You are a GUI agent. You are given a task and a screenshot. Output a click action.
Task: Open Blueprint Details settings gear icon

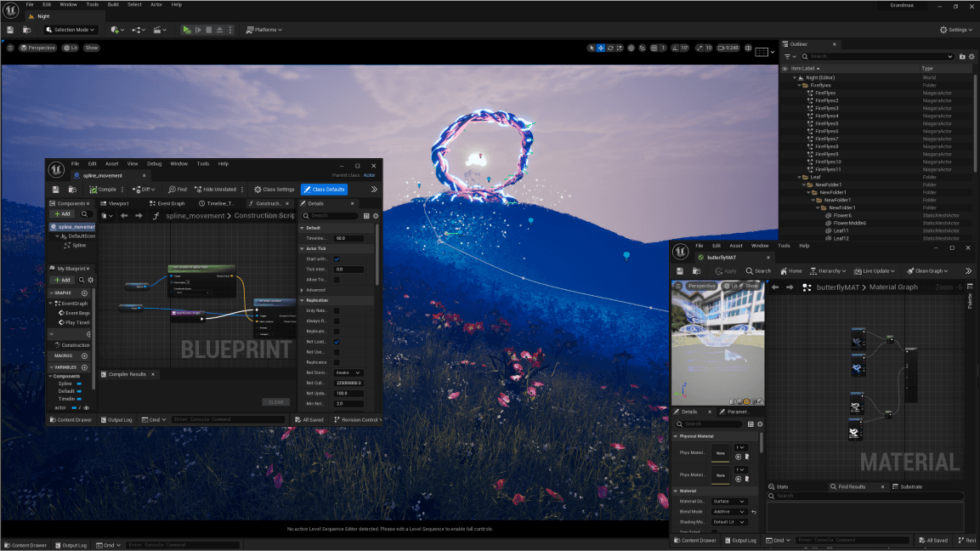pyautogui.click(x=376, y=216)
